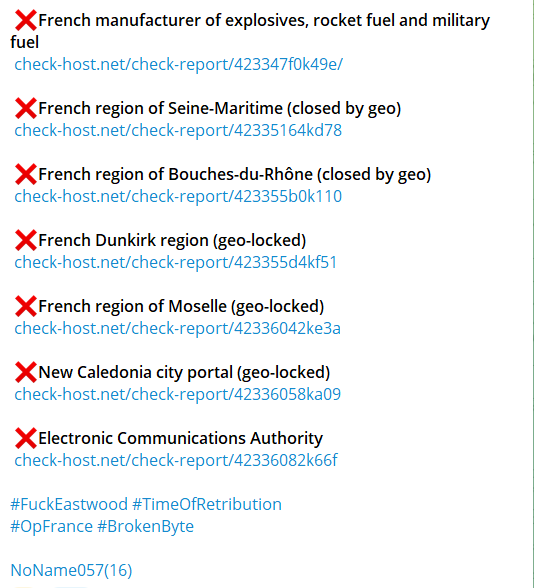Click red X beside French Dunkirk region
The width and height of the screenshot is (534, 588).
26,240
